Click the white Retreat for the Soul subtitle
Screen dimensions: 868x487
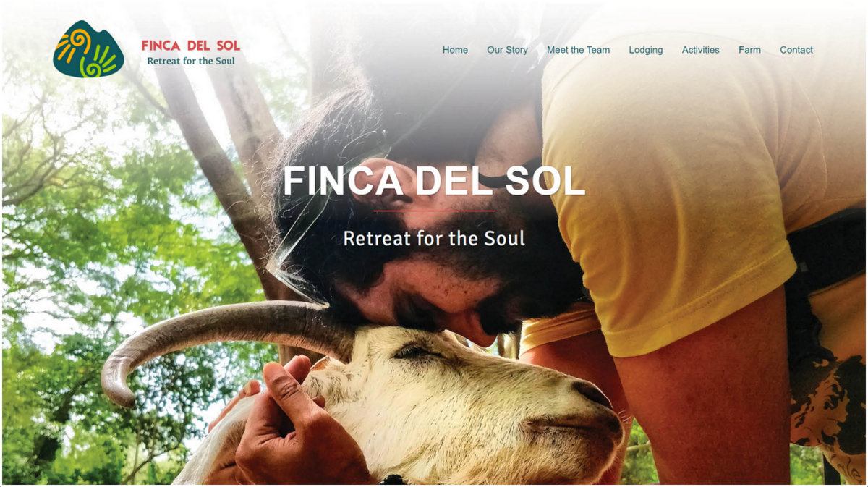pyautogui.click(x=434, y=238)
